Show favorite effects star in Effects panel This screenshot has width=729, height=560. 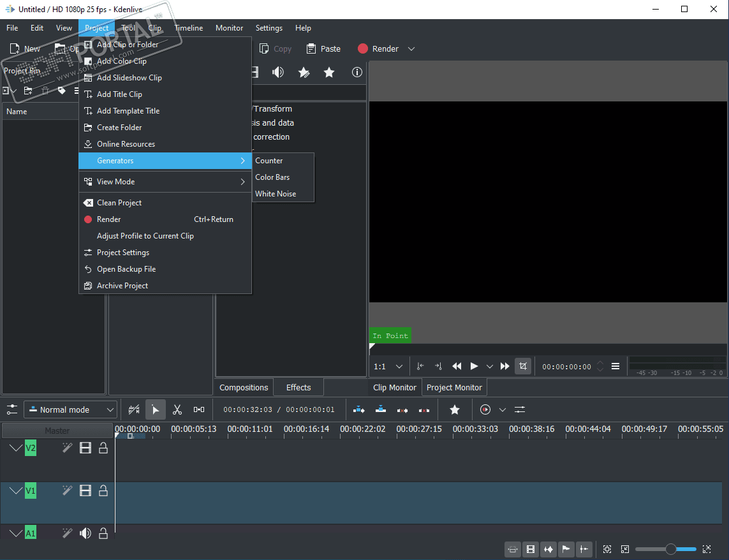329,72
